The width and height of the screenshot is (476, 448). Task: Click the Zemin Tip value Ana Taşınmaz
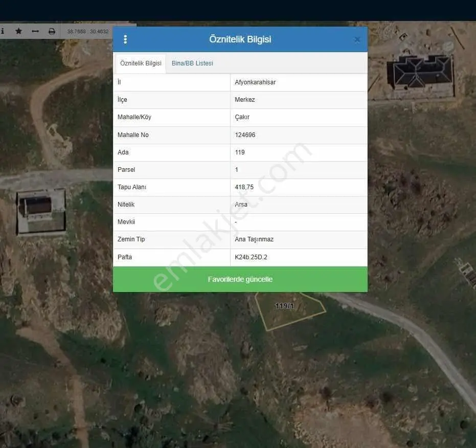pos(254,239)
